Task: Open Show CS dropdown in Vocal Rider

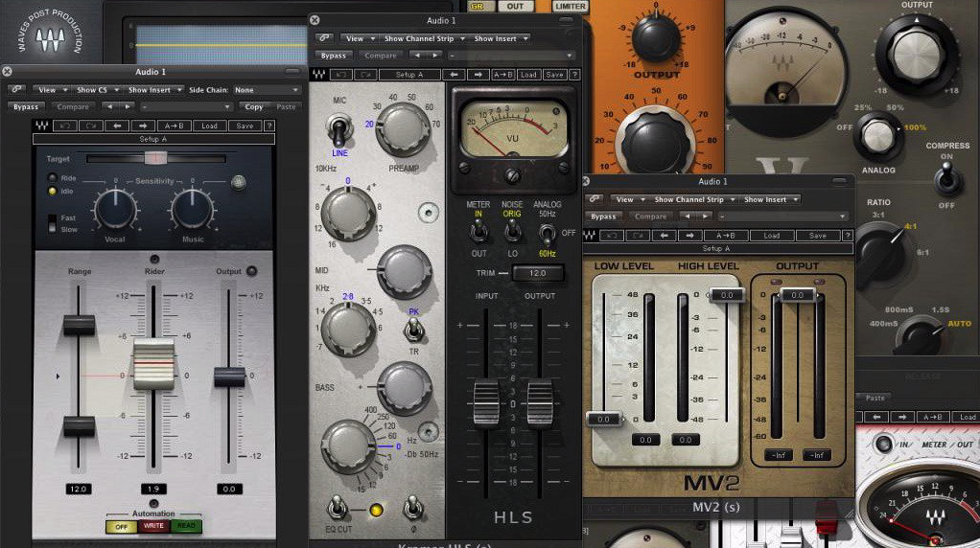Action: coord(96,90)
